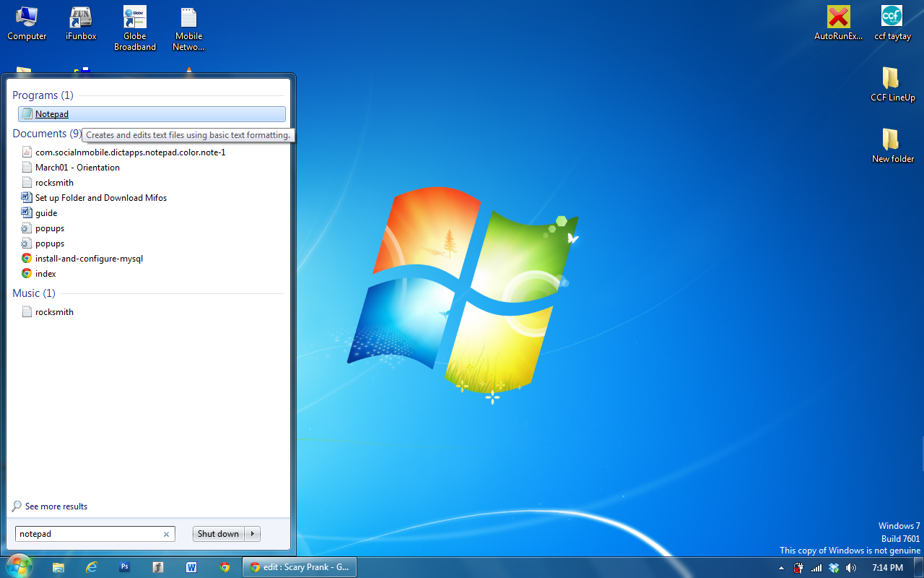Click See more results link
The image size is (924, 578).
[56, 506]
